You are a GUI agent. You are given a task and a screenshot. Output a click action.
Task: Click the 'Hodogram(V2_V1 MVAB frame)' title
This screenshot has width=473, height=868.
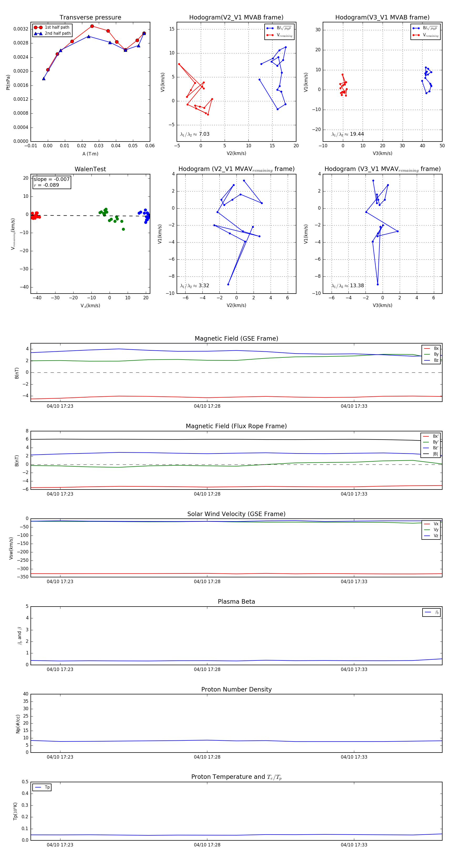point(236,18)
